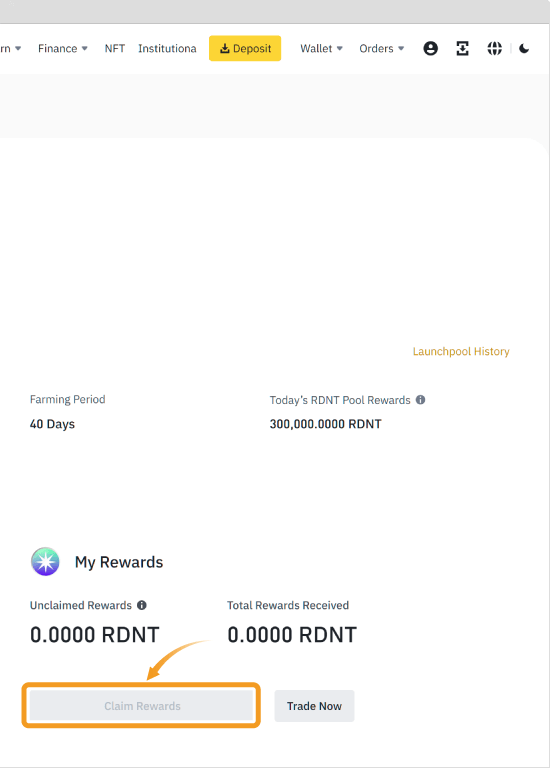This screenshot has height=768, width=550.
Task: Toggle dark mode moon icon
Action: tap(524, 48)
